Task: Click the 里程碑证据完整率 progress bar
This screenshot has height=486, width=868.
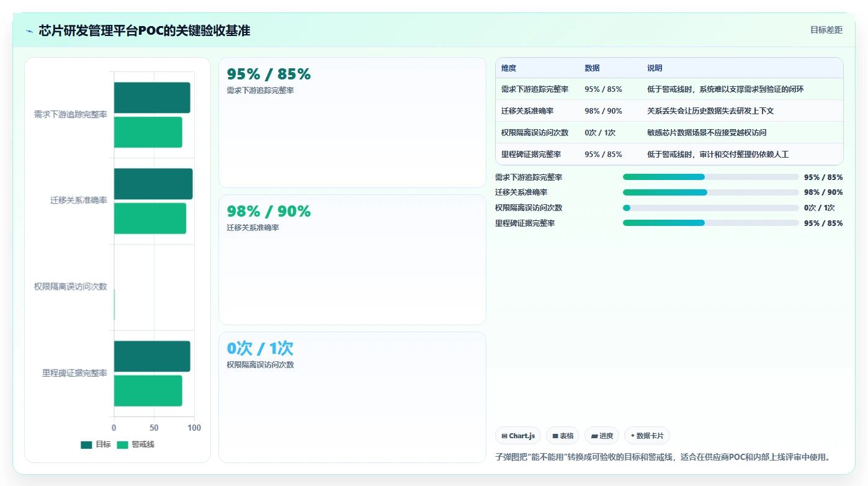Action: pyautogui.click(x=710, y=223)
